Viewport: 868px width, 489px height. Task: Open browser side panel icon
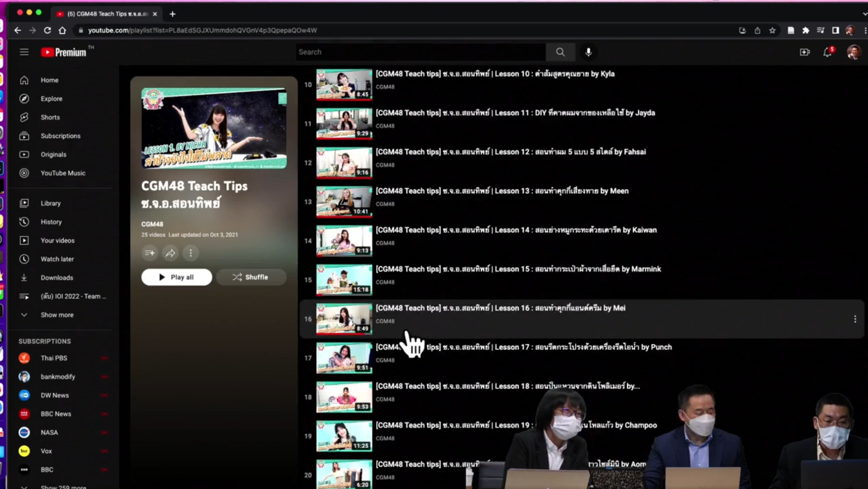click(835, 31)
